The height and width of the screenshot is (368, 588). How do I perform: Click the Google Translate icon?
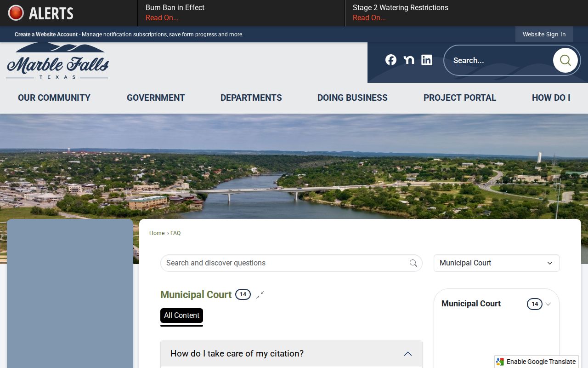click(500, 362)
